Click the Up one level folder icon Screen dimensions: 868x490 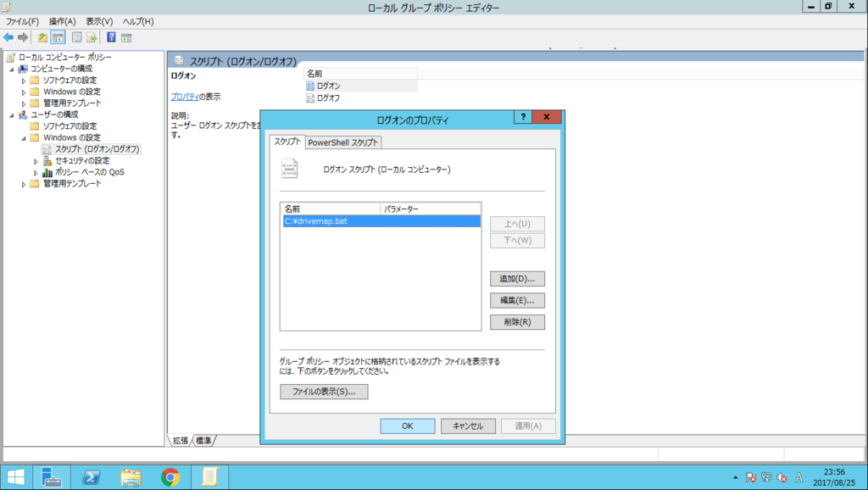[42, 37]
